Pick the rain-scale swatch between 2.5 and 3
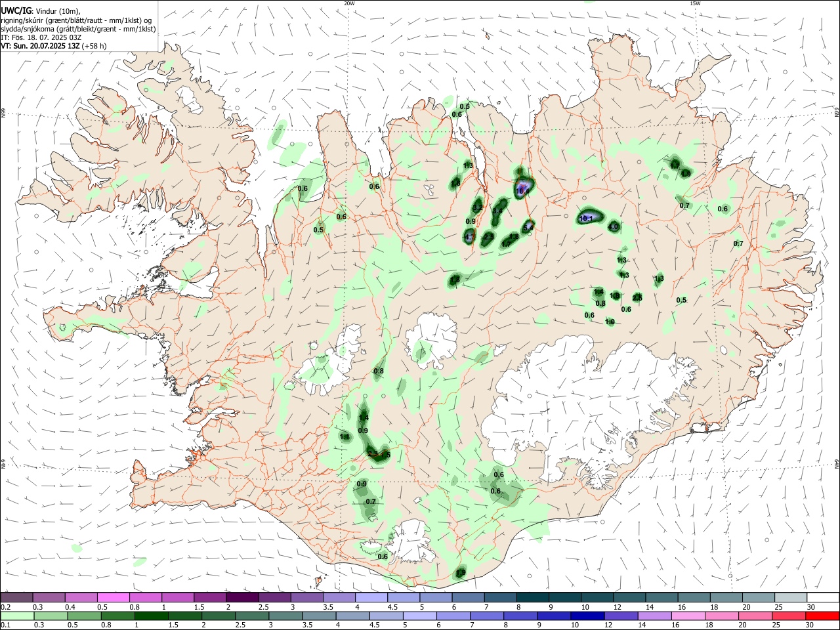Screen dimensions: 840x630 coord(251,616)
